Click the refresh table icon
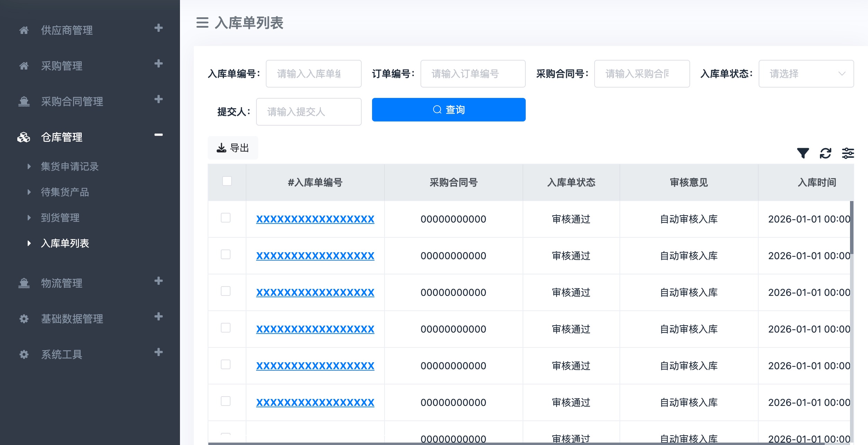The height and width of the screenshot is (445, 868). tap(825, 153)
